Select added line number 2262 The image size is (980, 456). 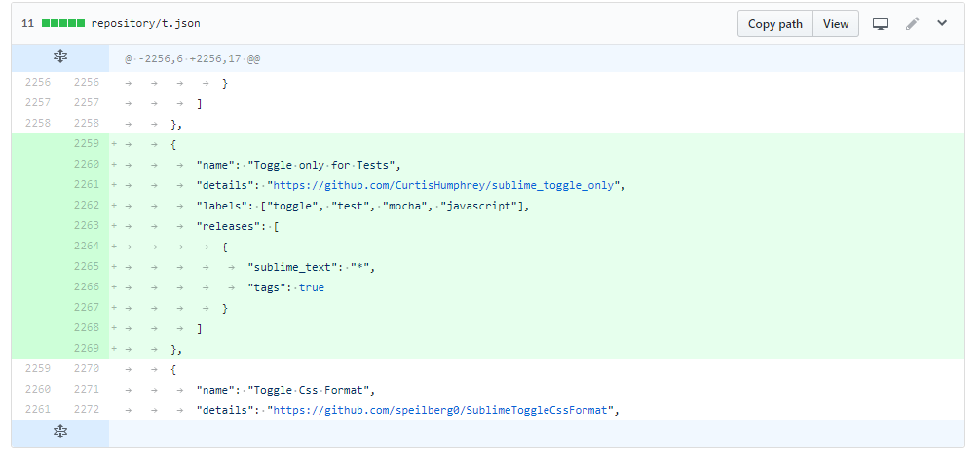tap(87, 206)
